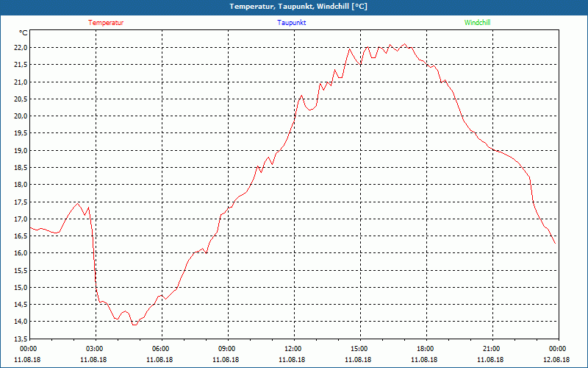Click the 16,0 y-axis value
This screenshot has width=588, height=368.
(21, 253)
